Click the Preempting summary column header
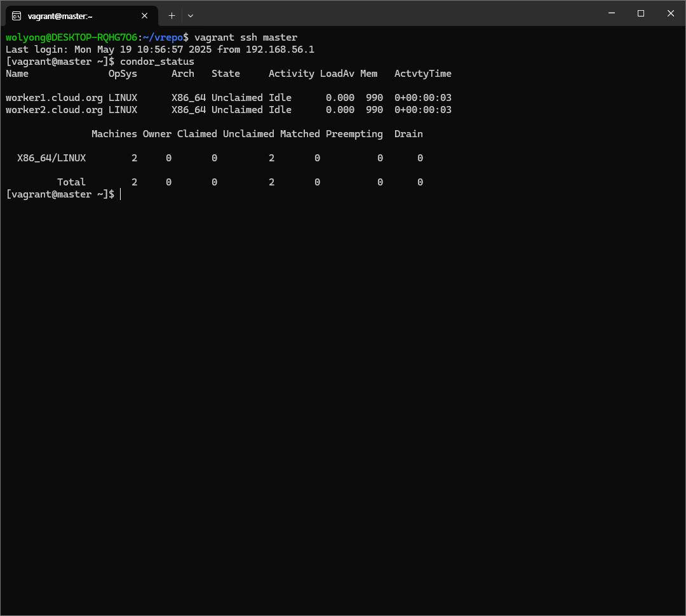Viewport: 686px width, 616px height. 354,134
